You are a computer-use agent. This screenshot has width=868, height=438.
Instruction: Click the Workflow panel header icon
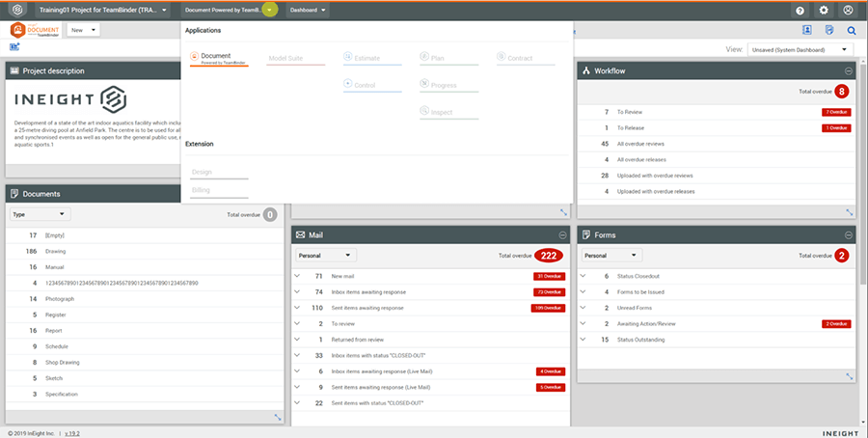click(x=586, y=70)
